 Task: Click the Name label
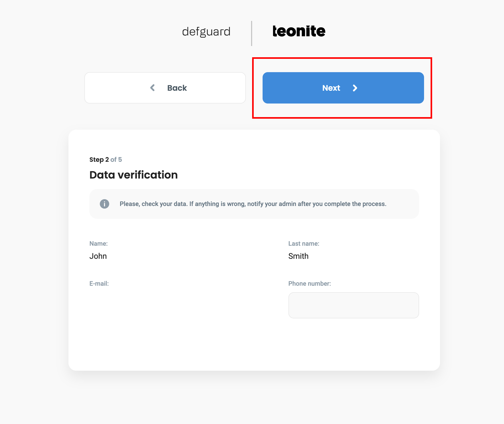coord(99,244)
